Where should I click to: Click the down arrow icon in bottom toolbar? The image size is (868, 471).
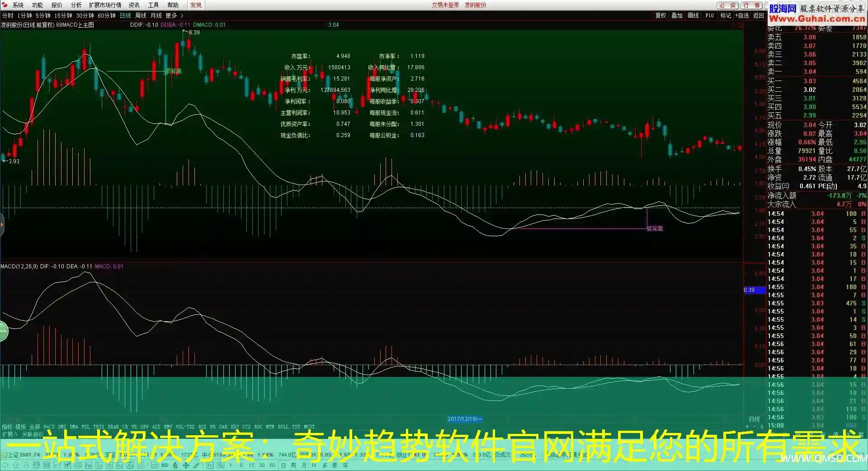tap(26, 465)
